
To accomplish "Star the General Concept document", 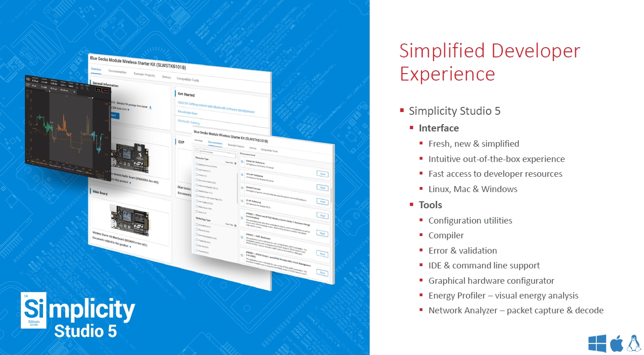I will click(242, 187).
